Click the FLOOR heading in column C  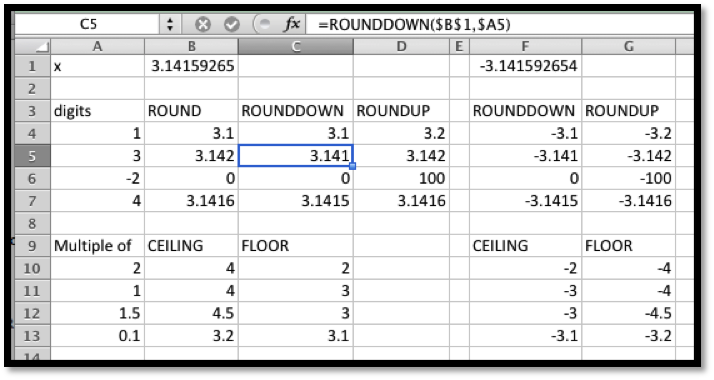click(x=296, y=246)
